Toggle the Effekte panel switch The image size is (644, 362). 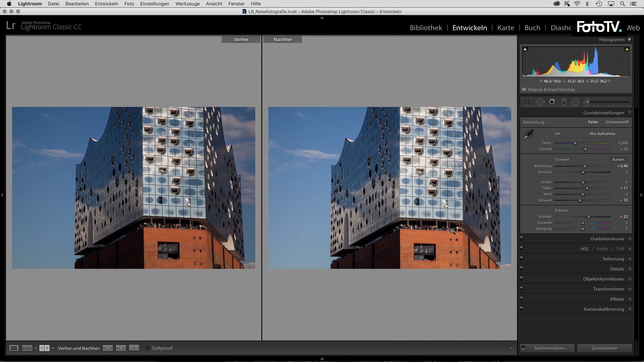click(521, 299)
